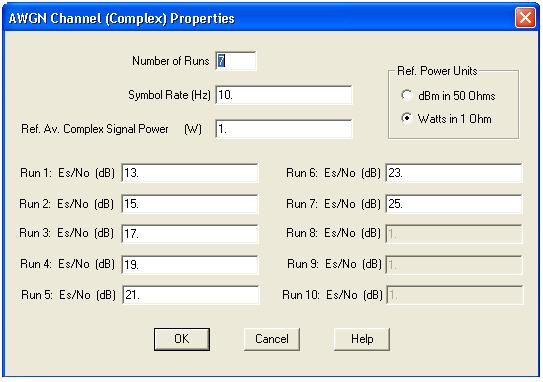Click the Run 3 Es/No field
The image size is (543, 382).
tap(190, 233)
